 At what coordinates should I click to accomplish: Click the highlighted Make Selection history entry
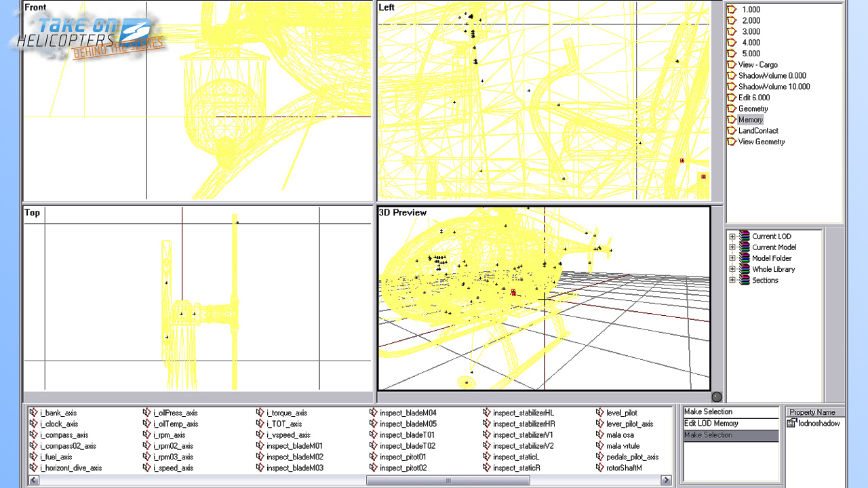pos(731,435)
